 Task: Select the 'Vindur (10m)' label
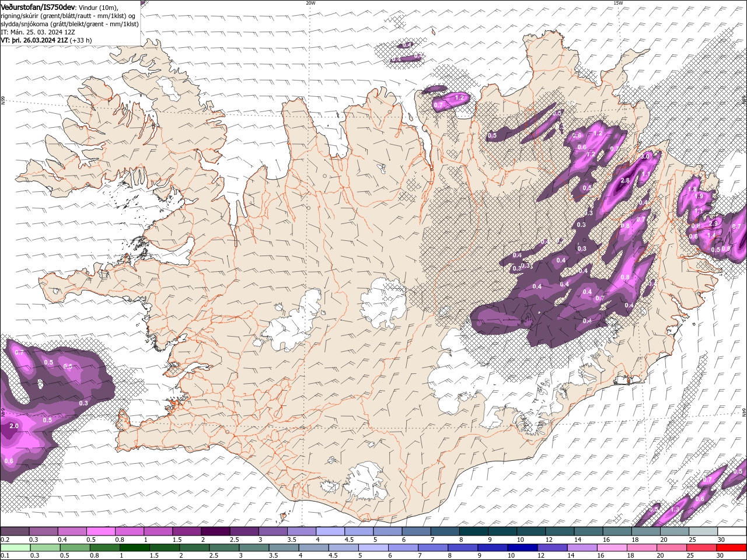click(x=99, y=7)
